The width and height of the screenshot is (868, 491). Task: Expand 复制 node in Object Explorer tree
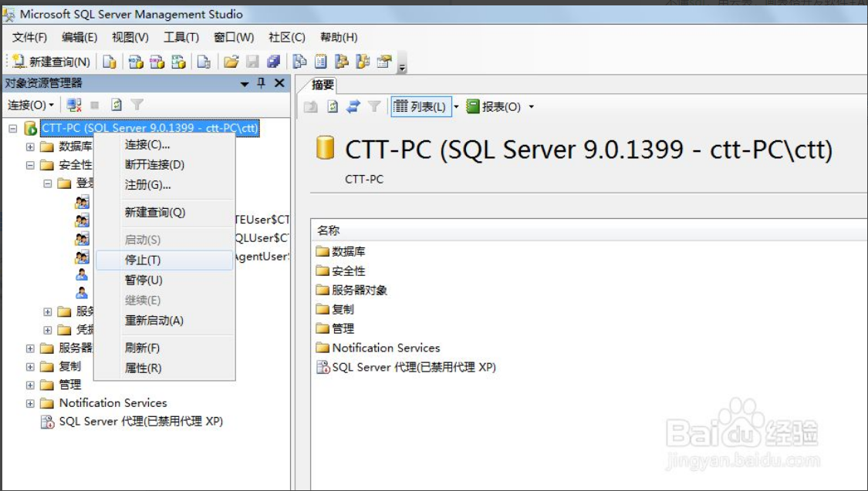(30, 367)
